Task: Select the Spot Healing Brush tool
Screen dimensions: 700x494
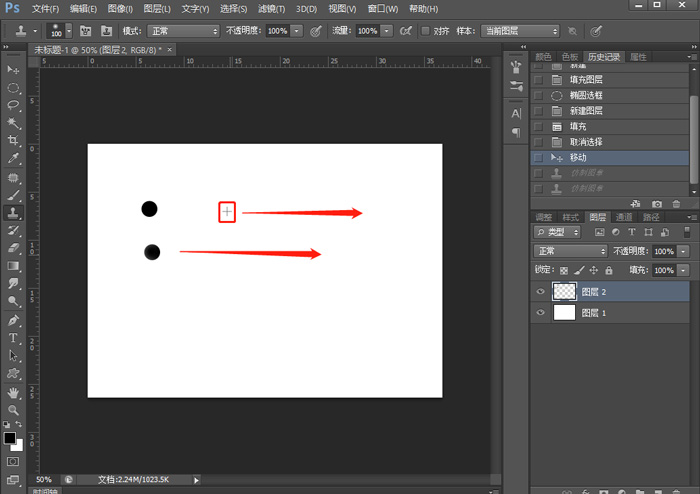Action: point(13,178)
